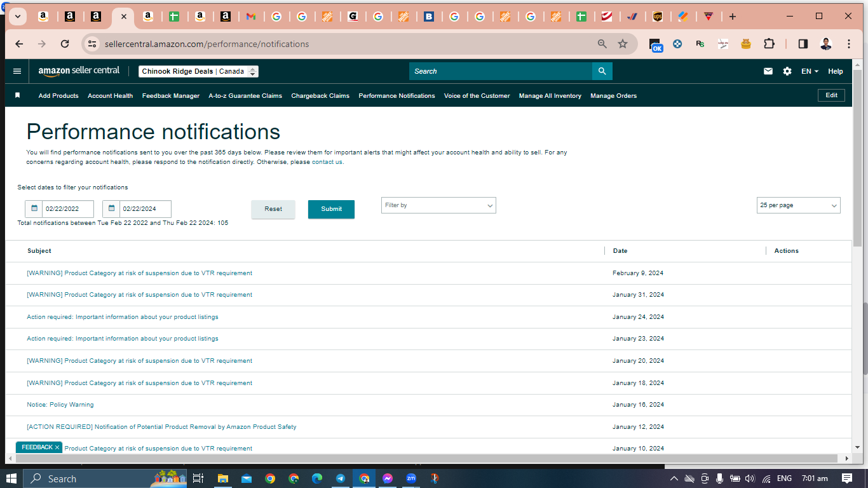Image resolution: width=868 pixels, height=488 pixels.
Task: Open the Action required notification from January 24
Action: click(x=123, y=317)
